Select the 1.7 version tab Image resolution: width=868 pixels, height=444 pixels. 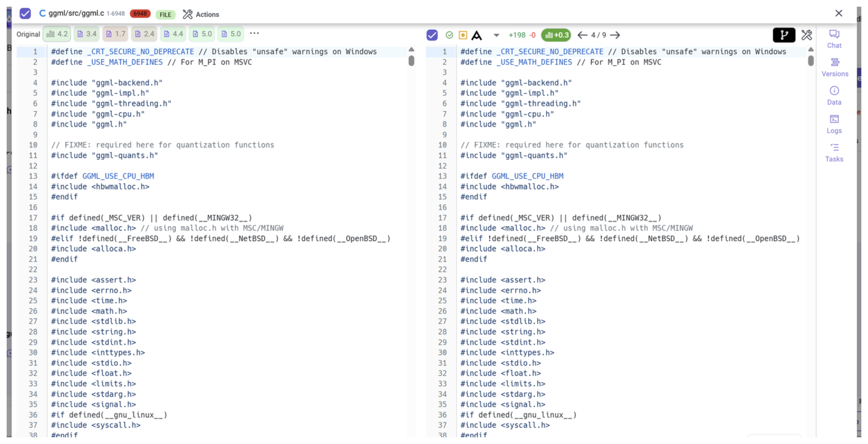pyautogui.click(x=116, y=34)
